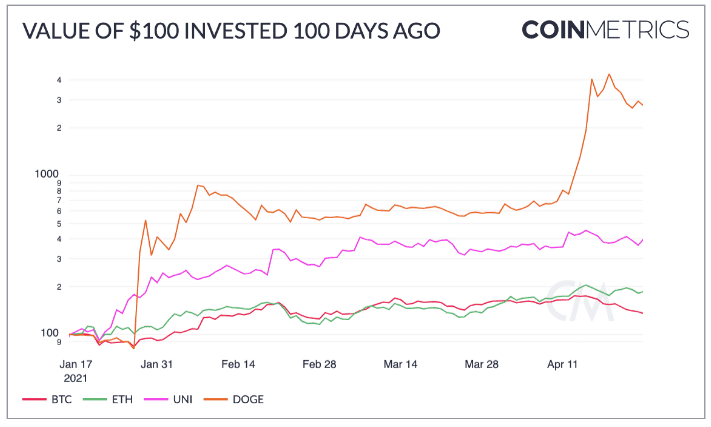This screenshot has width=711, height=427.
Task: Click the 100 y-axis label
Action: [x=49, y=333]
